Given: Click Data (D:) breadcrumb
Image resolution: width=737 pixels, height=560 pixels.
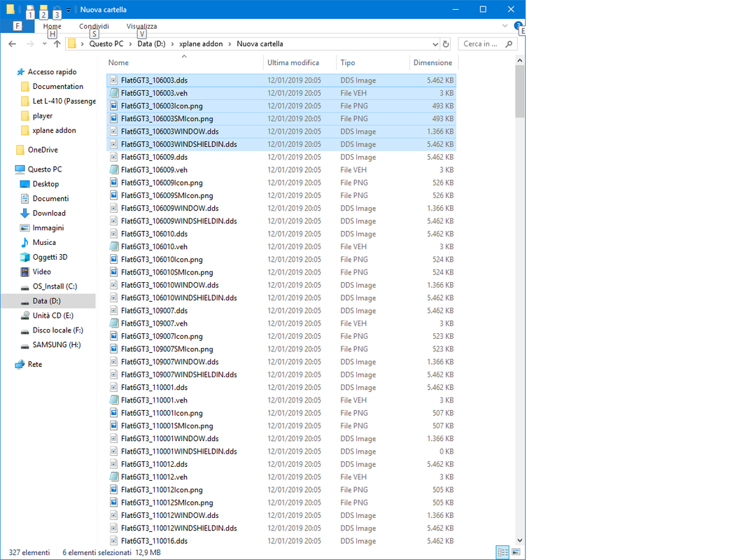Looking at the screenshot, I should [x=151, y=43].
